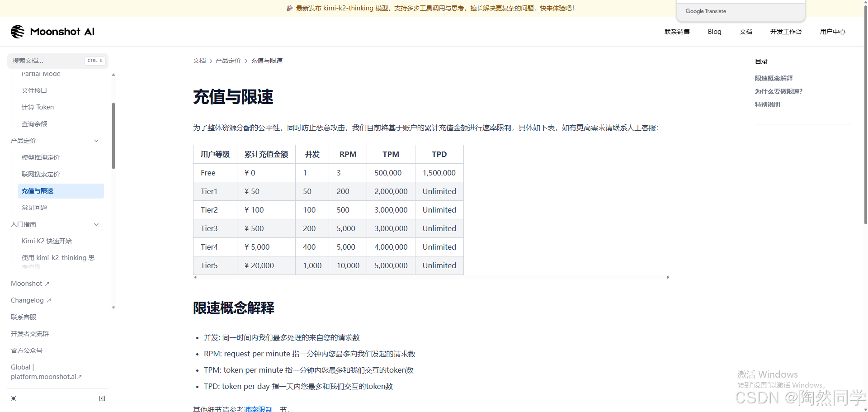Open 联系客服 in sidebar
Screen dimensions: 868x412
(x=24, y=317)
